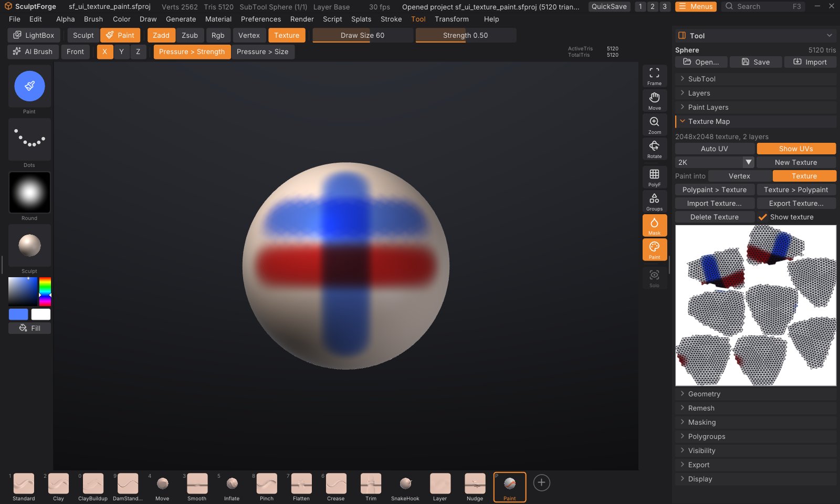The height and width of the screenshot is (504, 840).
Task: Add a brush with the plus button
Action: click(541, 482)
